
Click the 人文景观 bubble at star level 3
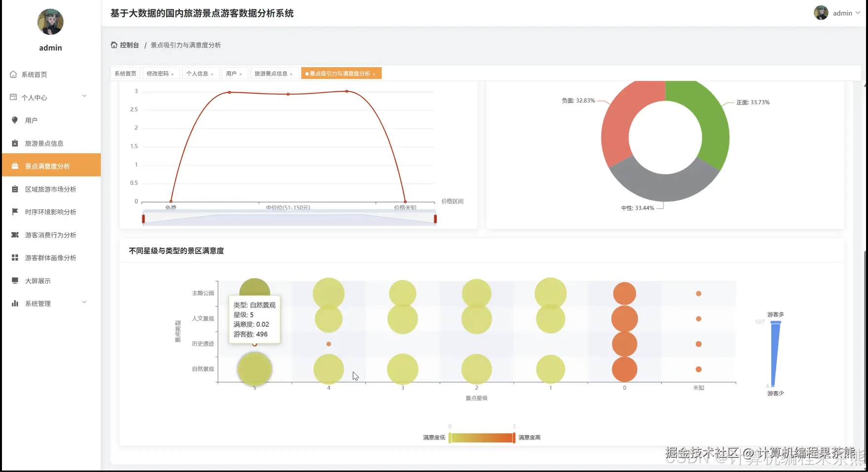(x=402, y=319)
